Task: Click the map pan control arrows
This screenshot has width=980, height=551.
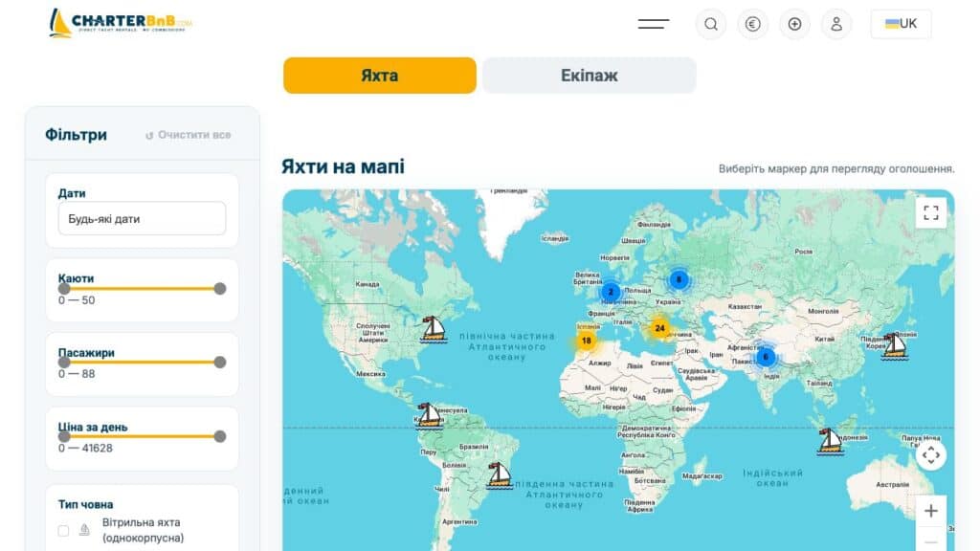Action: [930, 455]
